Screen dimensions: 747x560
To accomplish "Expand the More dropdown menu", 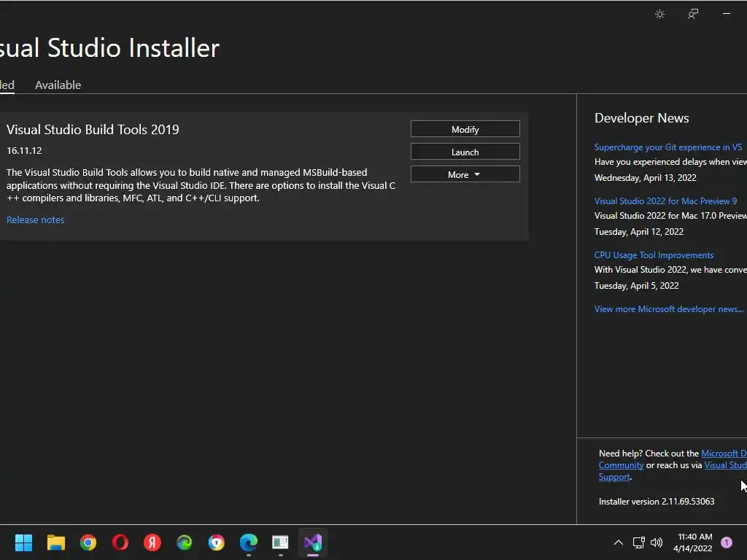I will [x=465, y=174].
